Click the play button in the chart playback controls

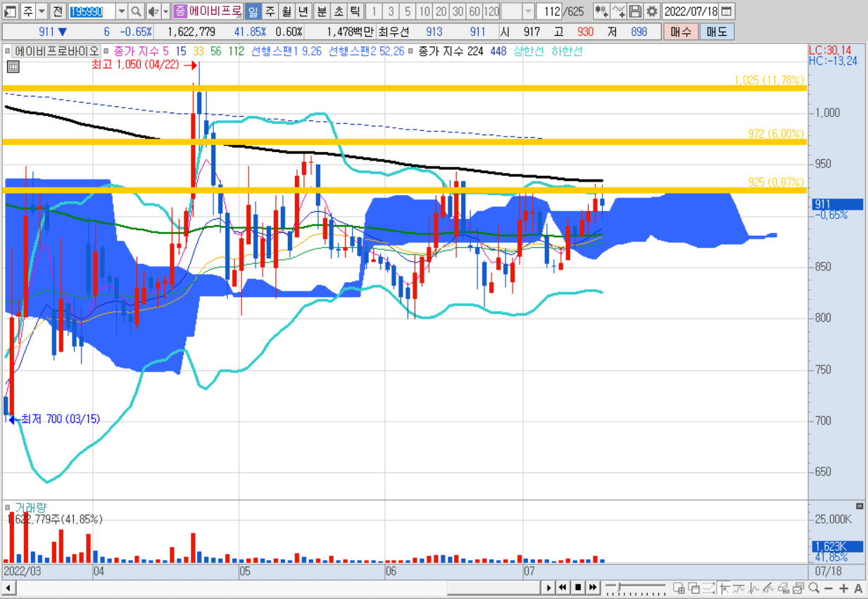point(549,587)
